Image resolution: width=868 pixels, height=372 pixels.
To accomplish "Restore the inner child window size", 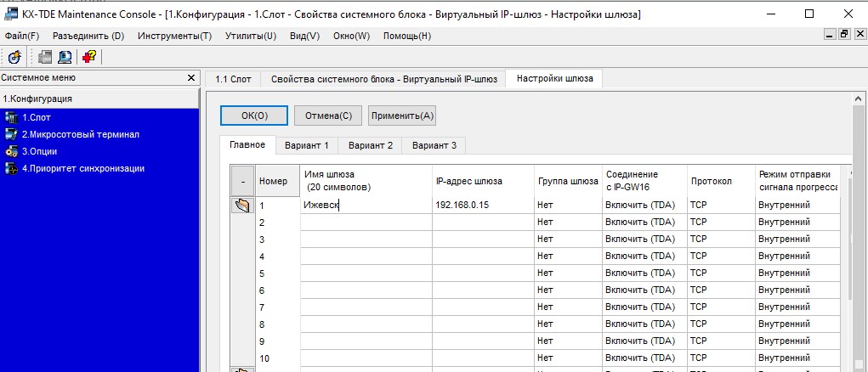I will coord(844,34).
